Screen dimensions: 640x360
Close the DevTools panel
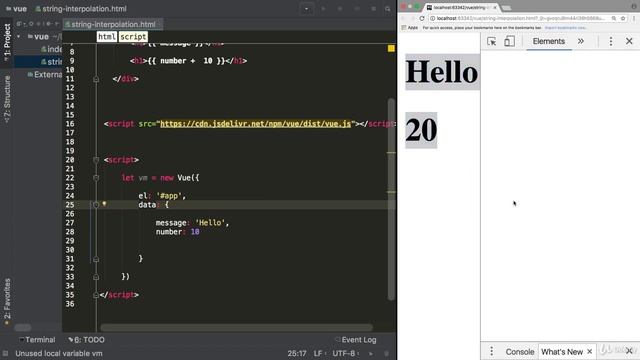coord(629,41)
